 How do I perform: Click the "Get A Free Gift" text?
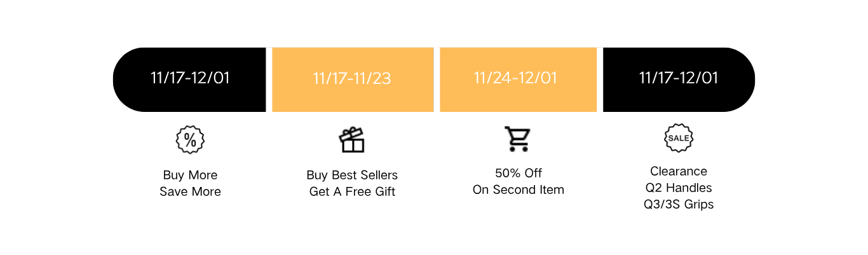(x=352, y=191)
